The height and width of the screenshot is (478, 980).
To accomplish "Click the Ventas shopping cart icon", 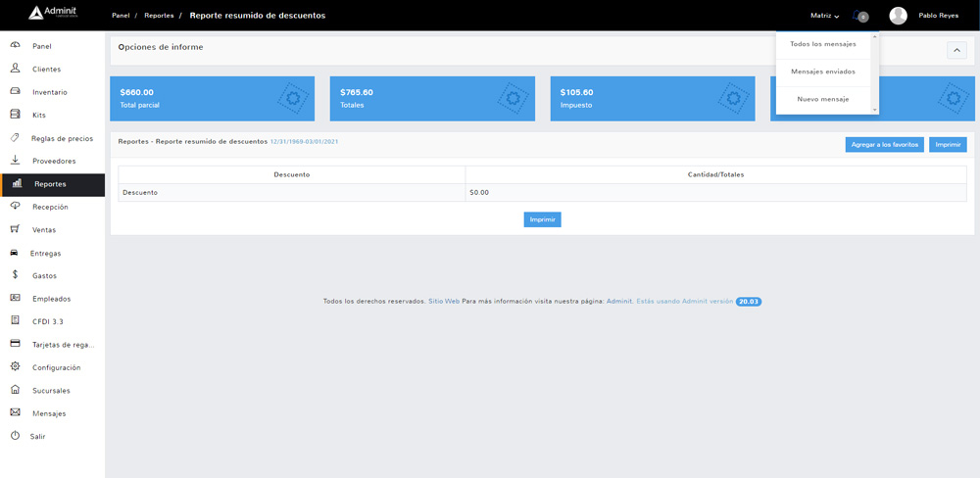I will point(15,229).
